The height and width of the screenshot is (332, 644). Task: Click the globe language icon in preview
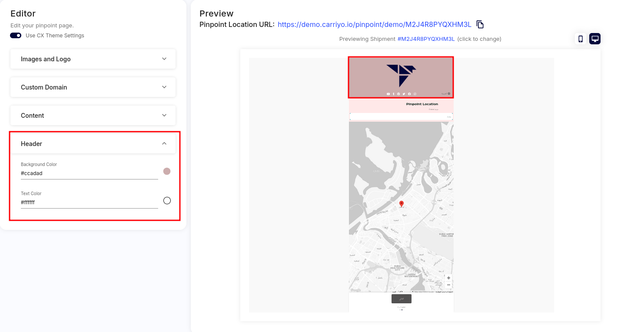449,93
